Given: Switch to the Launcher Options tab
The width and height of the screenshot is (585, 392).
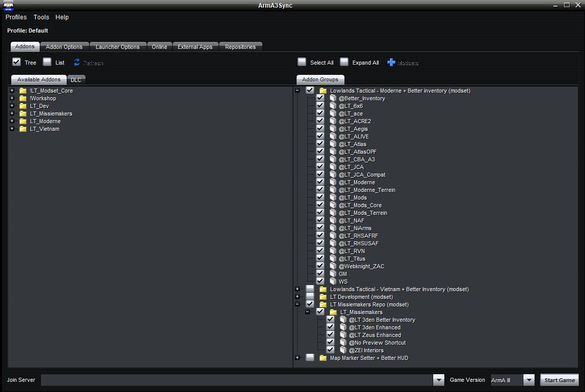Looking at the screenshot, I should click(x=118, y=46).
